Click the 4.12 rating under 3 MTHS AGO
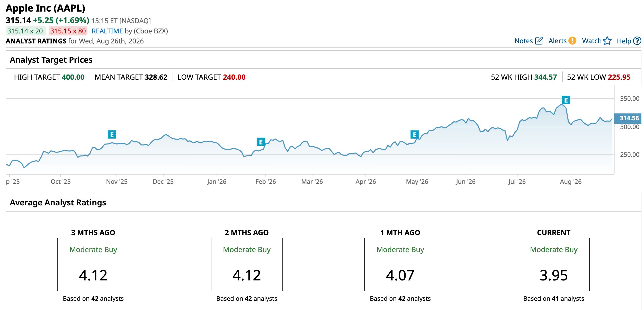 (93, 275)
